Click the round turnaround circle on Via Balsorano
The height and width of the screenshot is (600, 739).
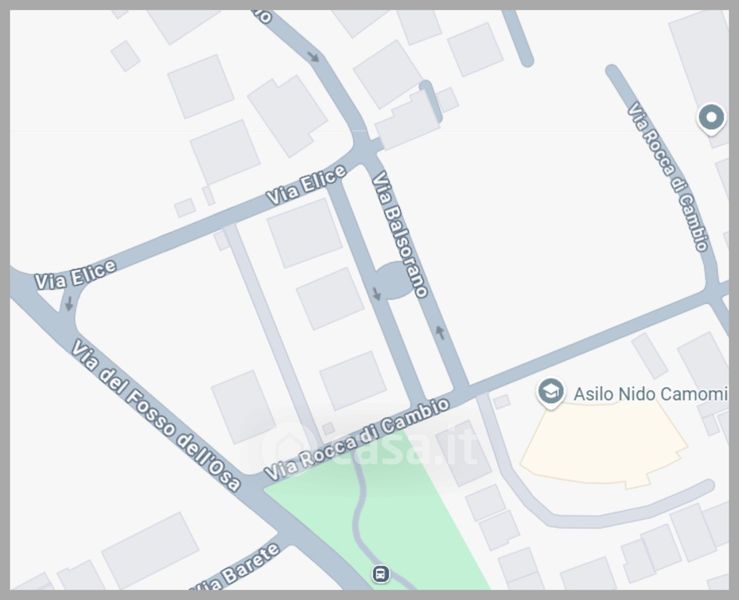(394, 281)
